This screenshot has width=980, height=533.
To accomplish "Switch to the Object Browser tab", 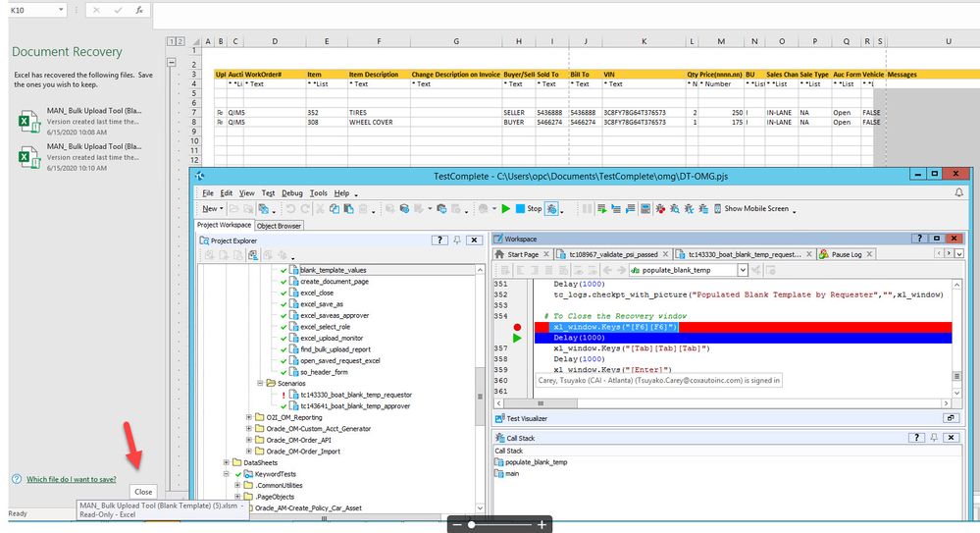I will pos(279,225).
